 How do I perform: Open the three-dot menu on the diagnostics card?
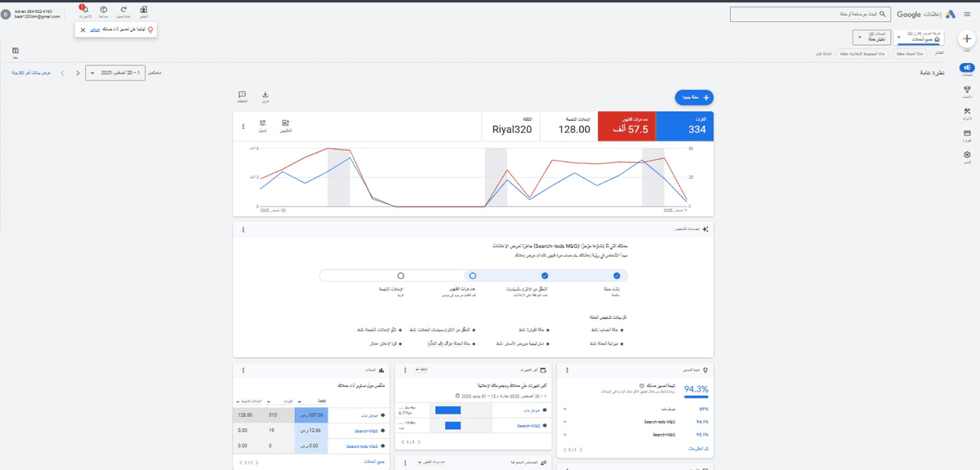[x=243, y=228]
